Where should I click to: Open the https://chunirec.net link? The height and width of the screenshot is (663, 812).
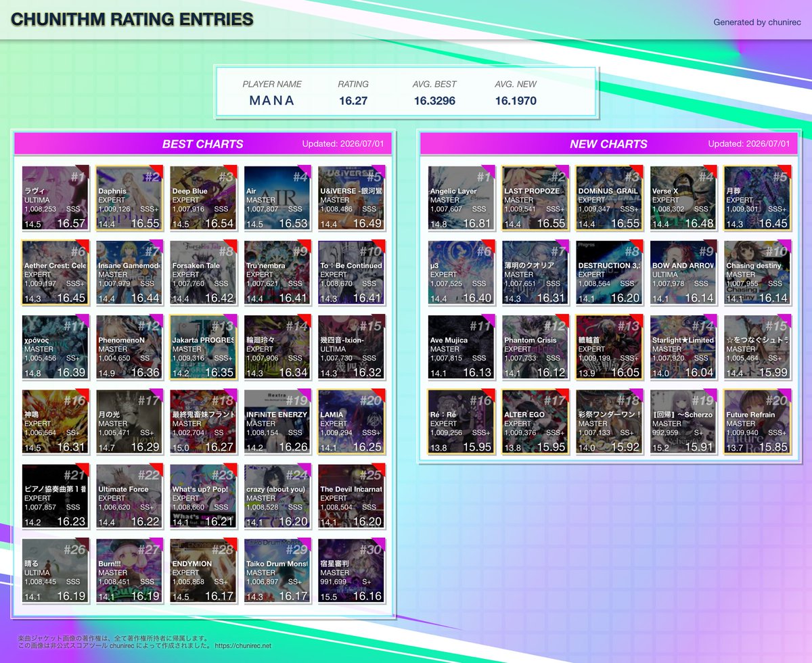pyautogui.click(x=243, y=646)
